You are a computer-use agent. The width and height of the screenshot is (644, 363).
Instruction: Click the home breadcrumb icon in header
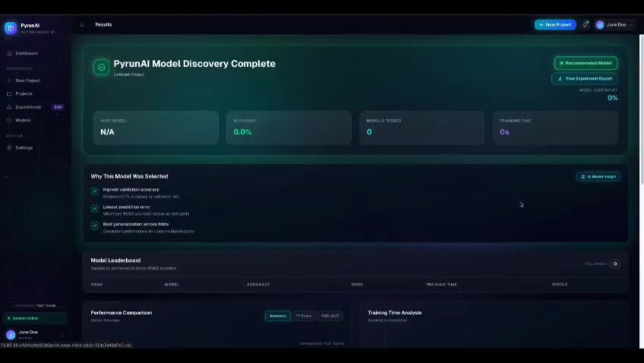(82, 24)
